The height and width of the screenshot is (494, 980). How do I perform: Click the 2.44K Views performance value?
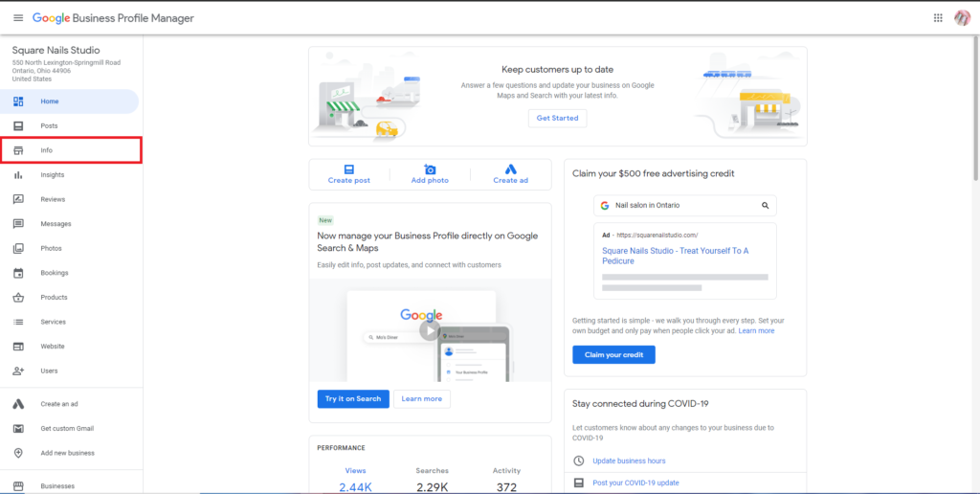(x=356, y=487)
